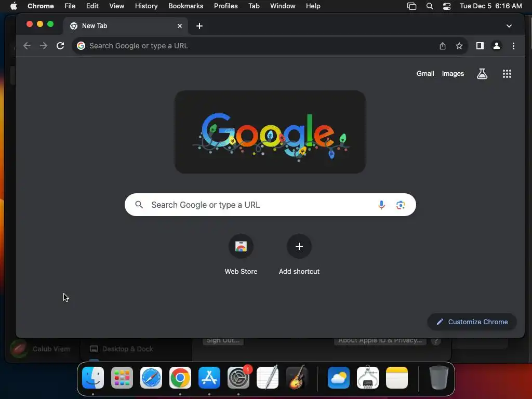Open Google apps grid

pos(507,74)
